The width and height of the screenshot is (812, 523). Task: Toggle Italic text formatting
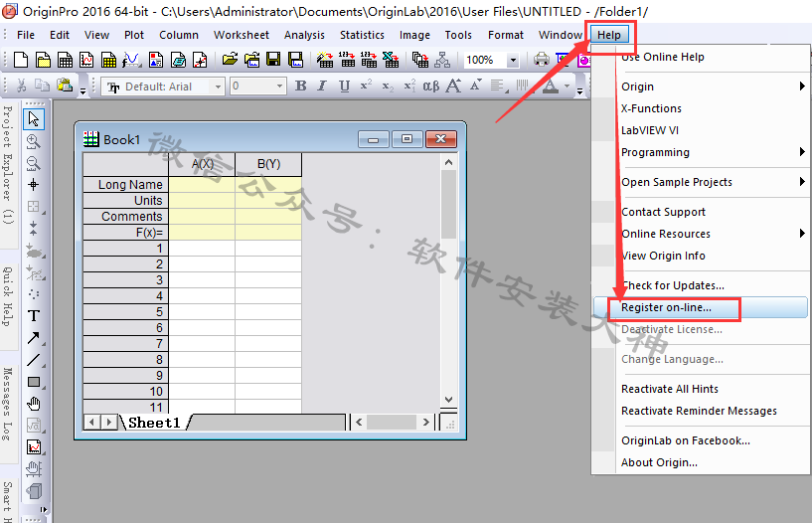pos(322,86)
